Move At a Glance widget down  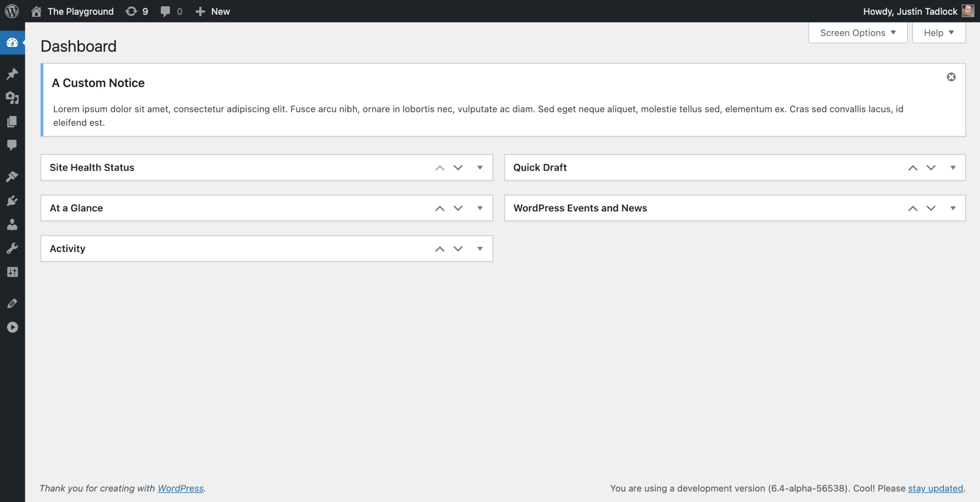458,208
